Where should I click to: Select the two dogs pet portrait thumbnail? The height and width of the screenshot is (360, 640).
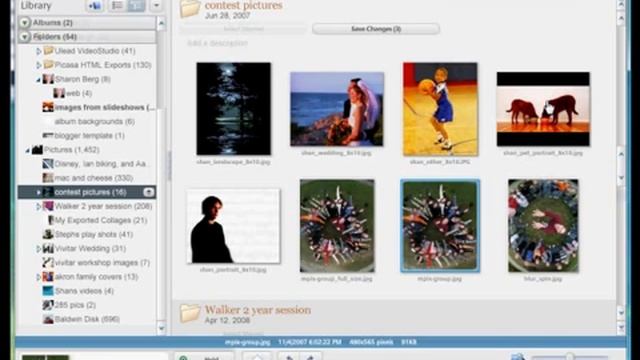[x=543, y=109]
